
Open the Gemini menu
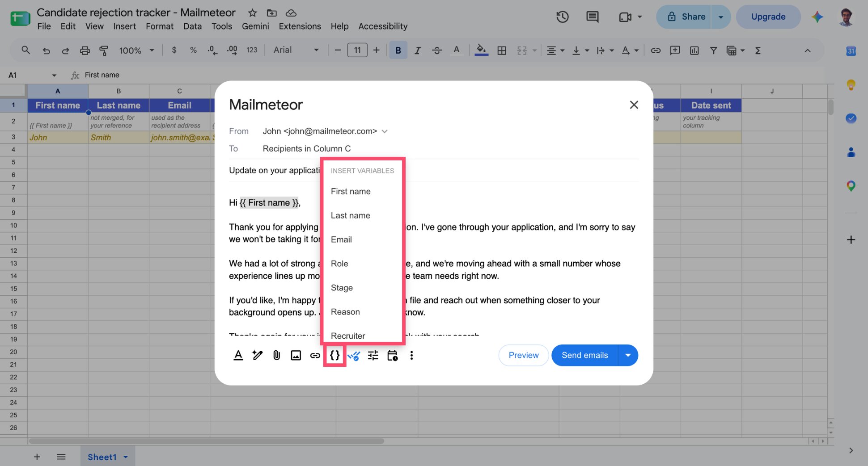click(255, 26)
